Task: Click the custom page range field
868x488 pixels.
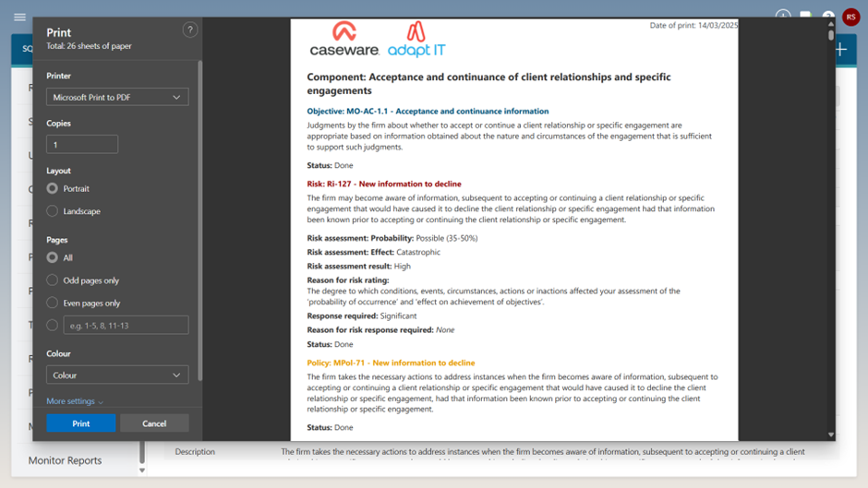Action: [x=126, y=325]
